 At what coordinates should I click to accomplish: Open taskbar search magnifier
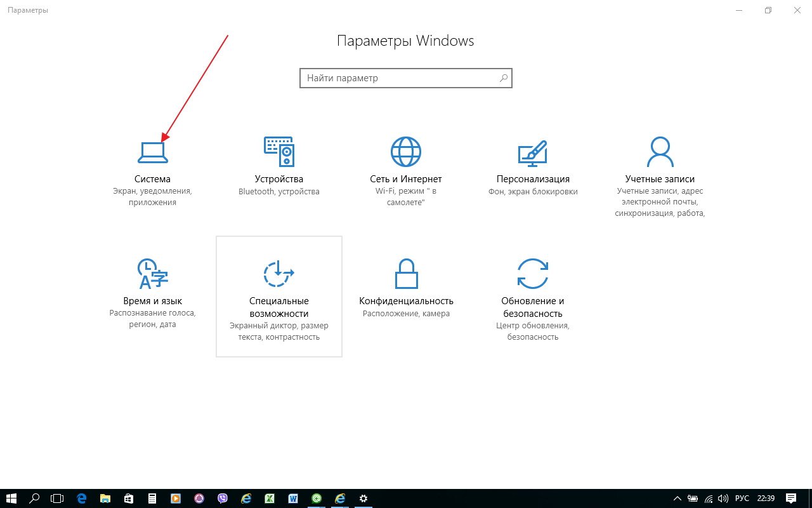click(x=35, y=498)
